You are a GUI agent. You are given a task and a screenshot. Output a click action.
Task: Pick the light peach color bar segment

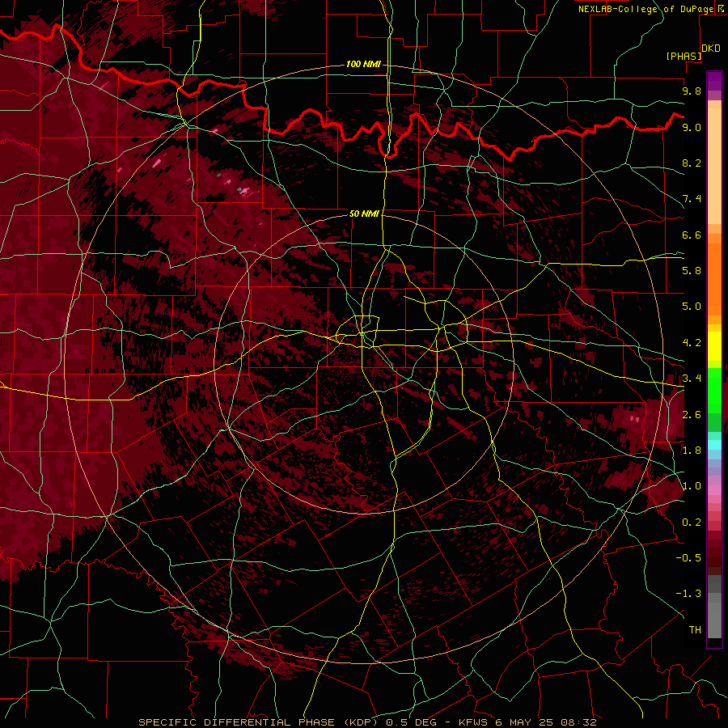click(x=714, y=166)
